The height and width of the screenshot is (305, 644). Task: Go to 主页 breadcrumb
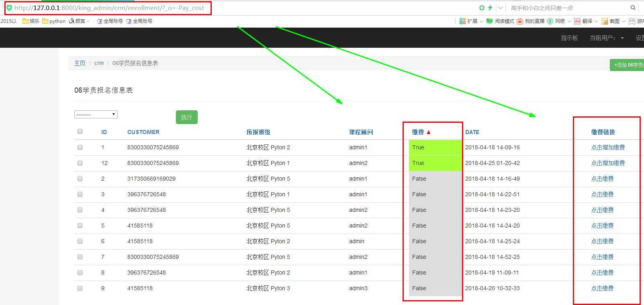80,63
